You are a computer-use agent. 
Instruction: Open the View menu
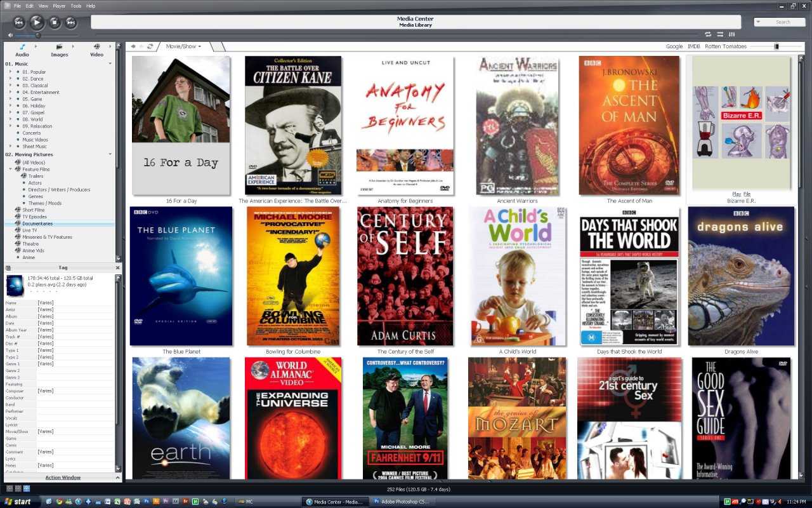[43, 6]
